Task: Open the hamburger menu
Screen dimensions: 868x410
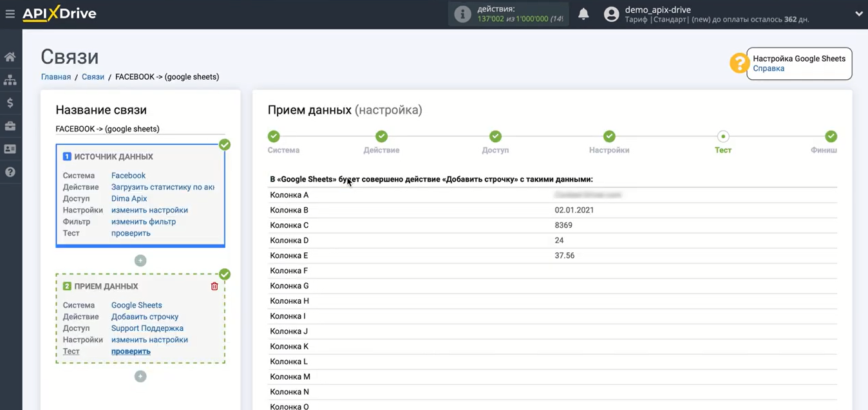Action: click(10, 14)
